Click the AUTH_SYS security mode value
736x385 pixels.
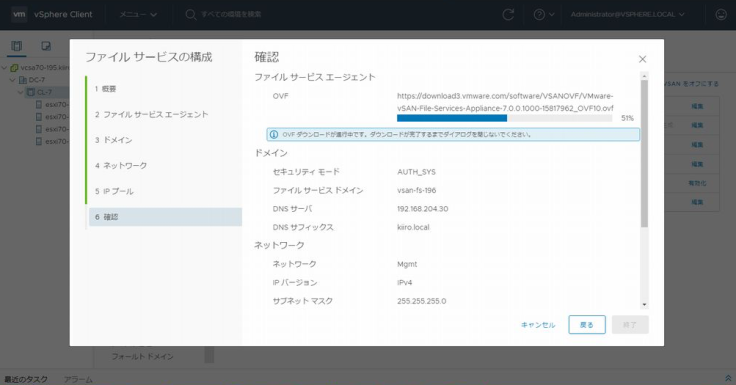[x=416, y=172]
